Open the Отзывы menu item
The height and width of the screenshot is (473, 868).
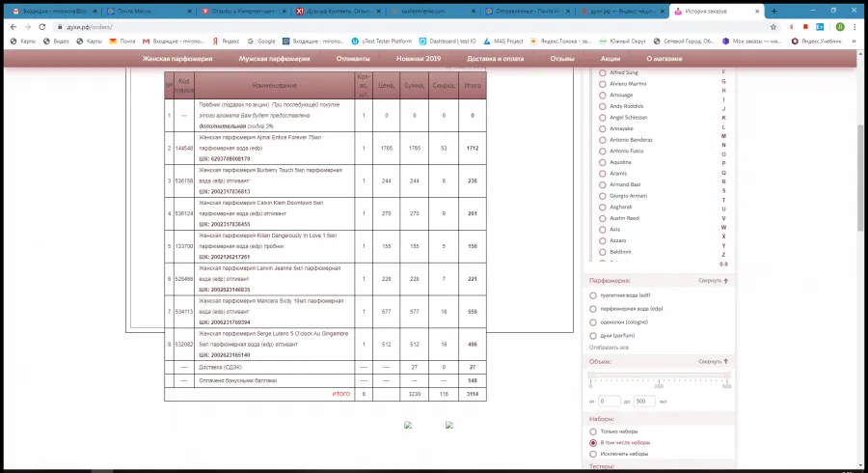[x=562, y=58]
